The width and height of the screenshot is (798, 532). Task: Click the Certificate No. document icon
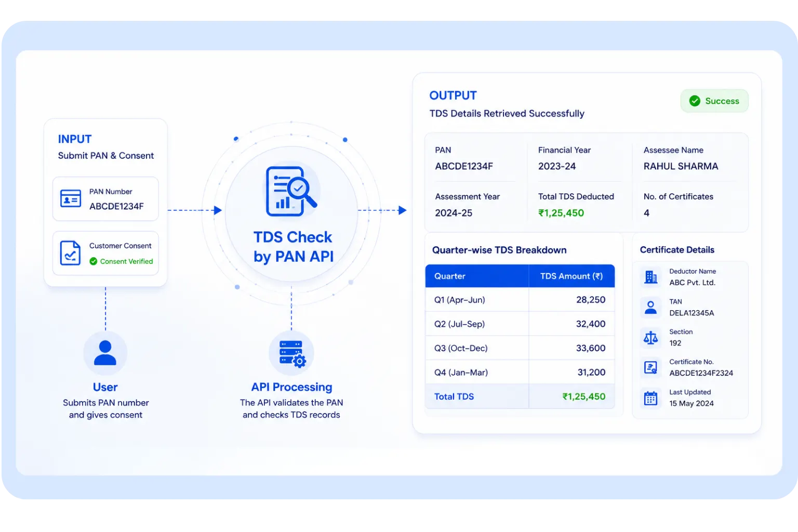point(650,367)
